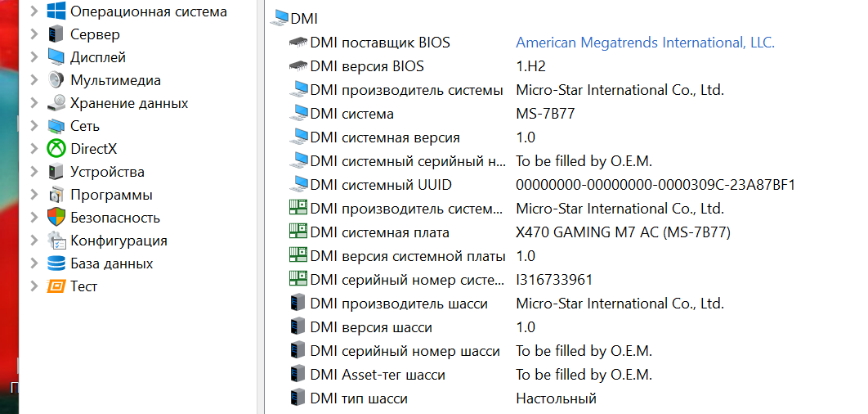The image size is (868, 414).
Task: Select the DMI системный серийный н... row label
Action: coord(408,161)
